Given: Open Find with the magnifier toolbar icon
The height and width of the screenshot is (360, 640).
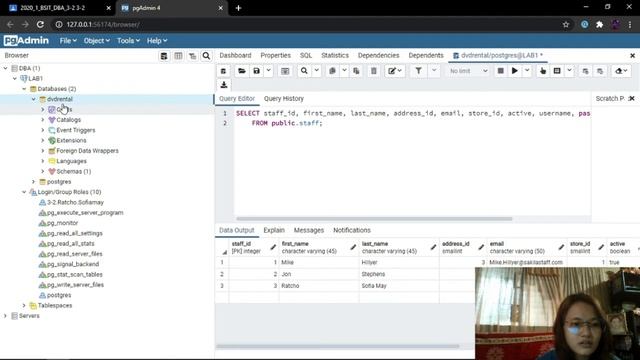Looking at the screenshot, I should coord(304,71).
